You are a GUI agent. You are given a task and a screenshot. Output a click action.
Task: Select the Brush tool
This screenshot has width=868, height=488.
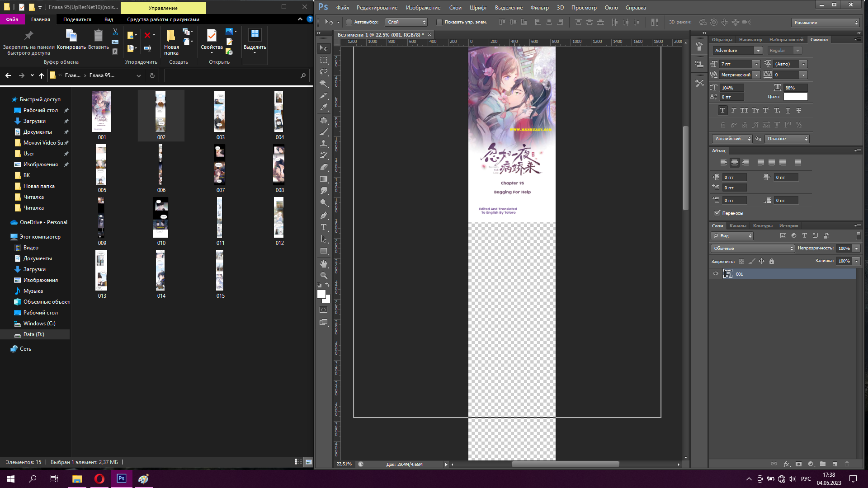(324, 132)
